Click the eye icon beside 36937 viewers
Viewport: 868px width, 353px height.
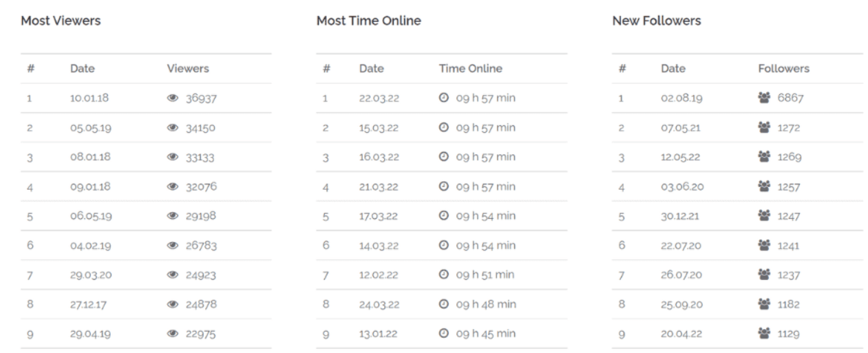(172, 98)
